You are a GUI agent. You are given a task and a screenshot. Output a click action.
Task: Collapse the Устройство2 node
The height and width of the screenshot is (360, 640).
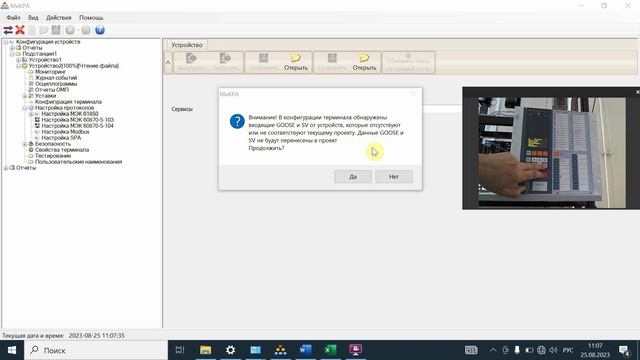click(18, 66)
